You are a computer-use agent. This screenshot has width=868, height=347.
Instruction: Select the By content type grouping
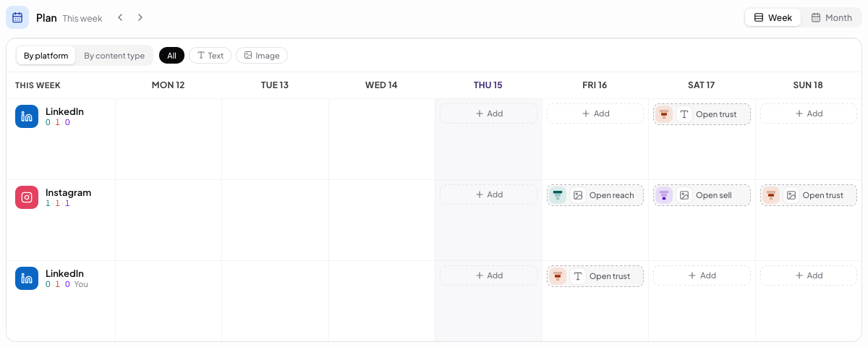point(114,56)
